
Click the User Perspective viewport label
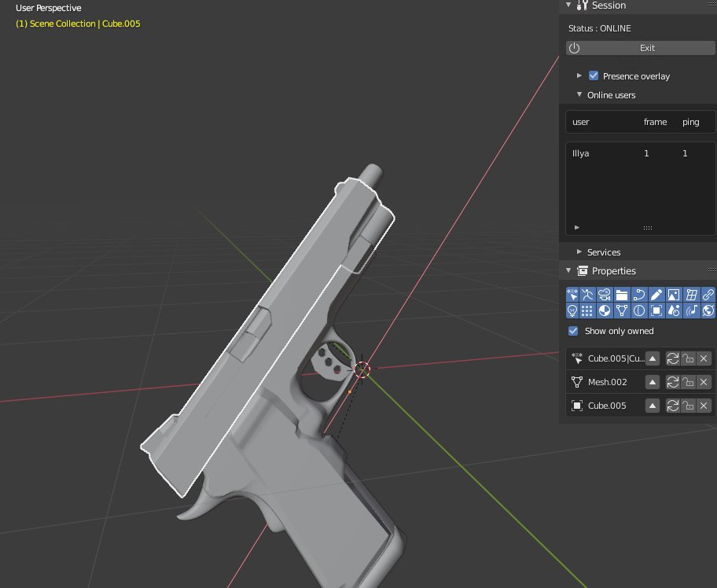49,8
